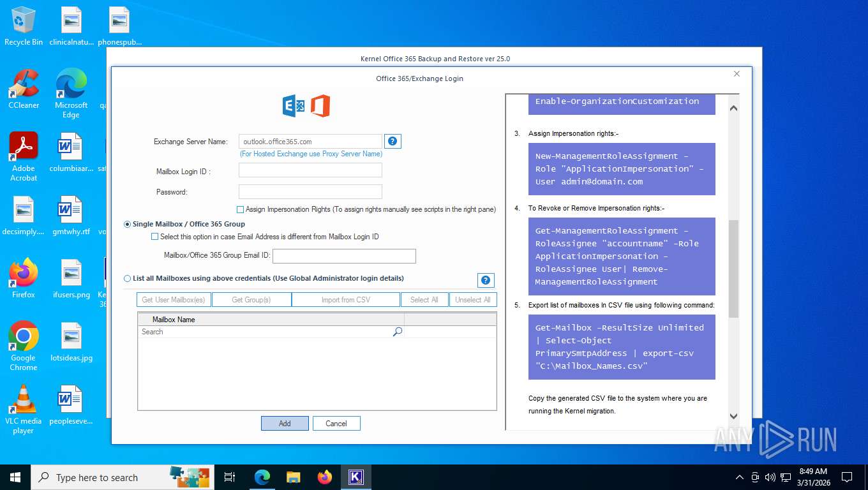The height and width of the screenshot is (490, 868).
Task: Select the gmtwhy.rtf document icon
Action: 71,215
